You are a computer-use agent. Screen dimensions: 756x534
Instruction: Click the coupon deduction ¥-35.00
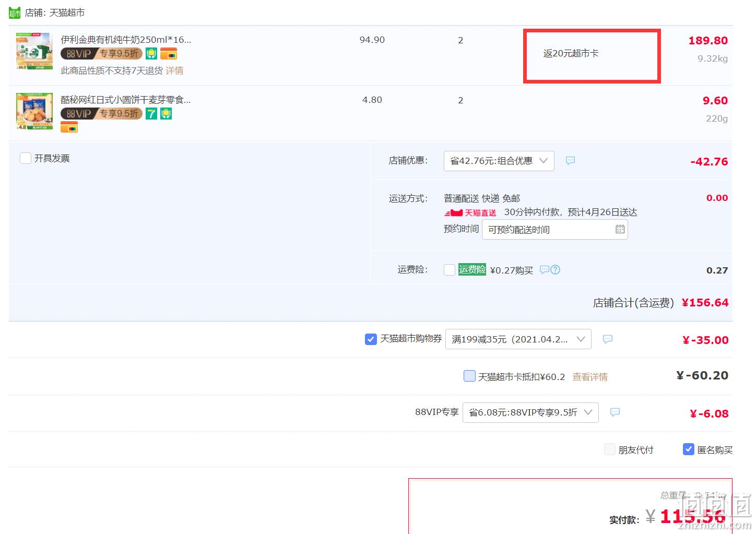click(x=705, y=340)
